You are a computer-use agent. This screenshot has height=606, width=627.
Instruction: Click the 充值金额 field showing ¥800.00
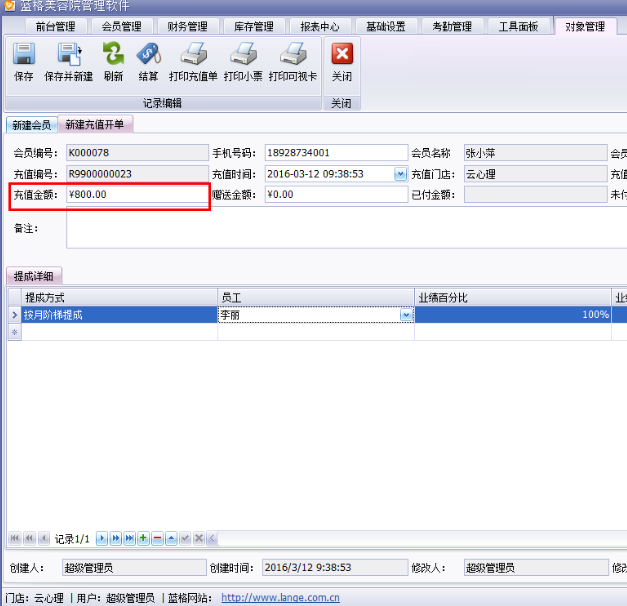[135, 195]
